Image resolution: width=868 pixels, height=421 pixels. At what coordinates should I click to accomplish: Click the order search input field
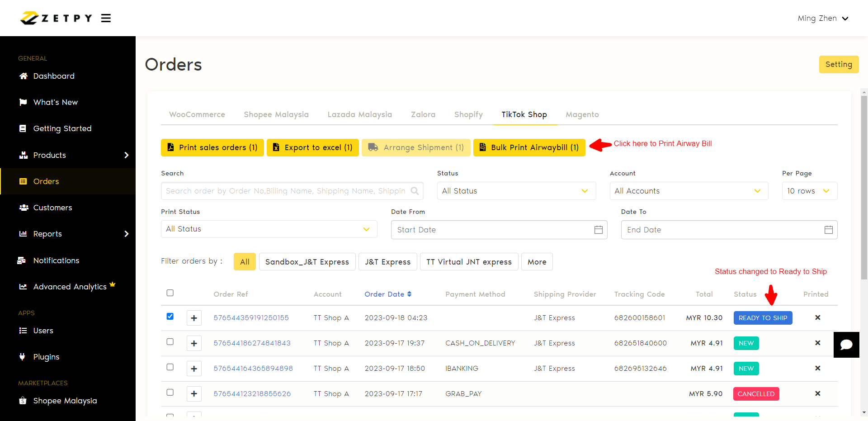285,191
